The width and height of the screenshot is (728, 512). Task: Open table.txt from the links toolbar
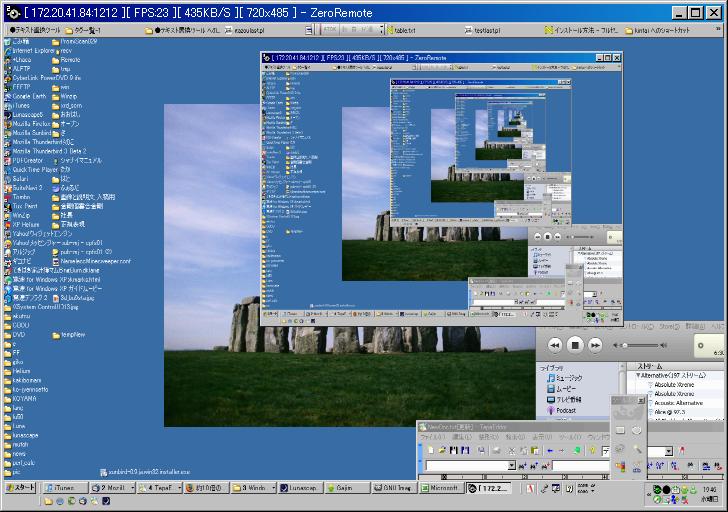tap(401, 30)
